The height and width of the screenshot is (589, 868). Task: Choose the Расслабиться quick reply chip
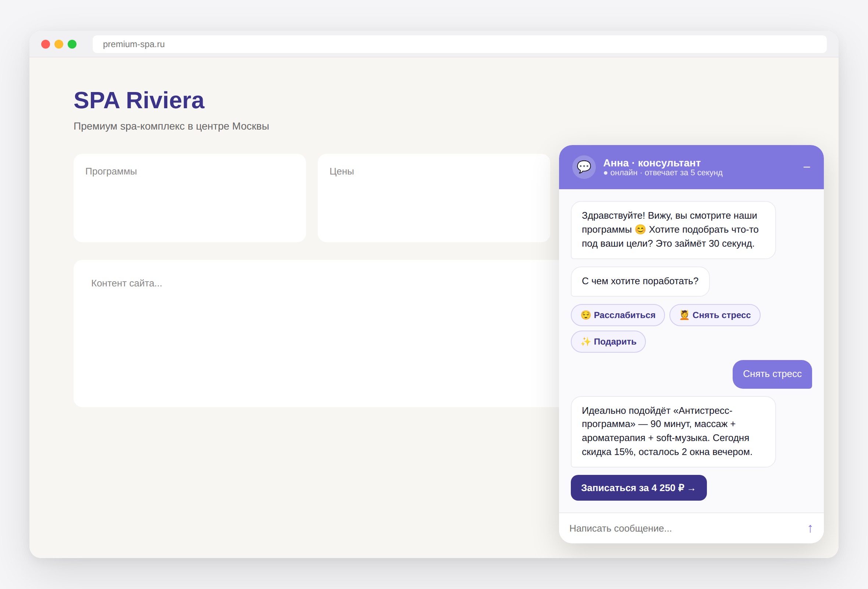click(x=618, y=315)
